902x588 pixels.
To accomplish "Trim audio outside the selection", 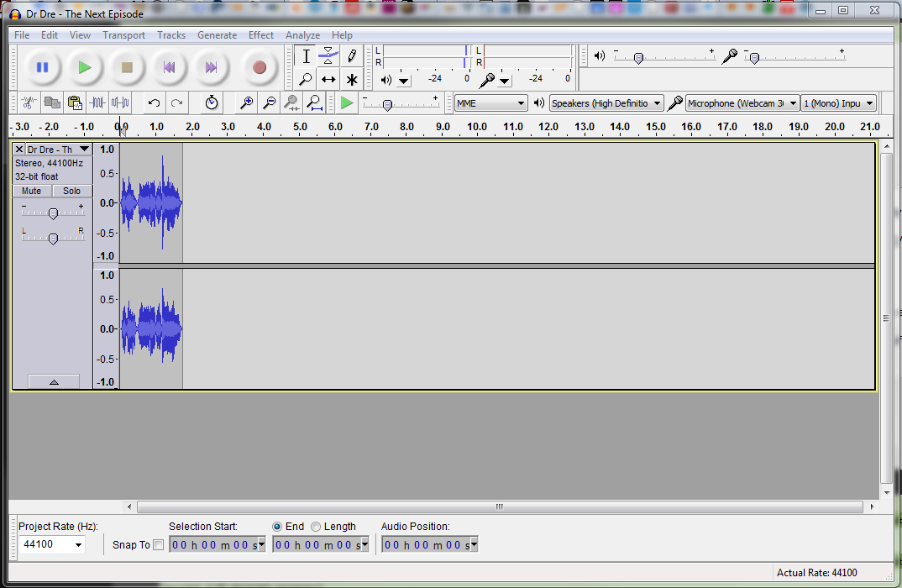I will [x=97, y=103].
